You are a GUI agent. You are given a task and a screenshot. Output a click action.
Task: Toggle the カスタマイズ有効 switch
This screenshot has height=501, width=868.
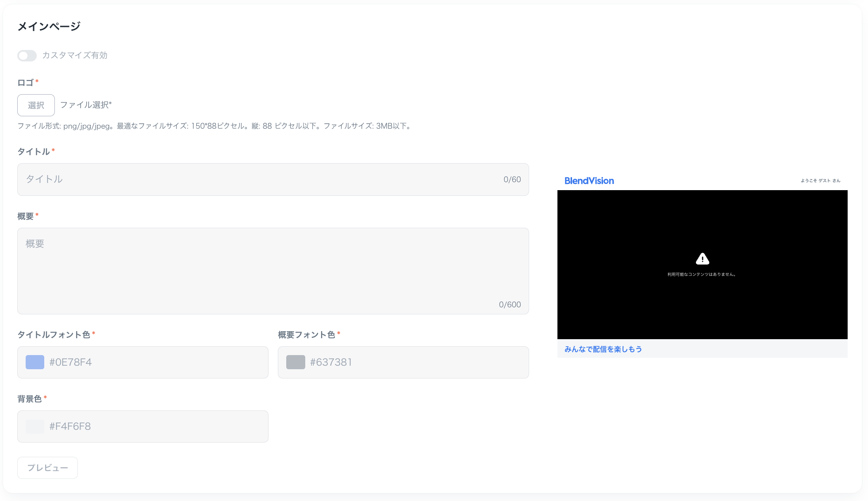[x=27, y=56]
